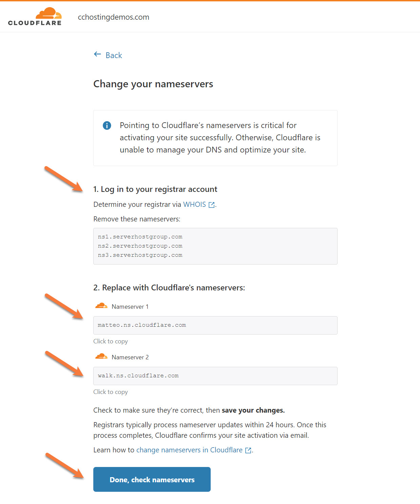This screenshot has height=504, width=420.
Task: Select the Nameserver 1 value field
Action: click(215, 325)
